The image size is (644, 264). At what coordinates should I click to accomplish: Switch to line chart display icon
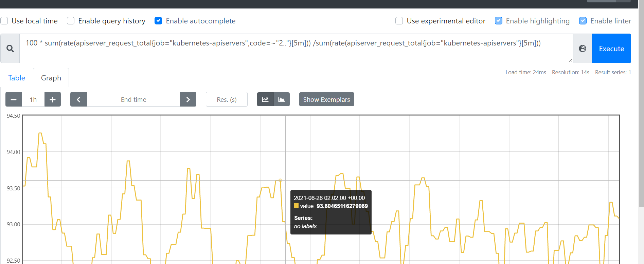point(265,99)
